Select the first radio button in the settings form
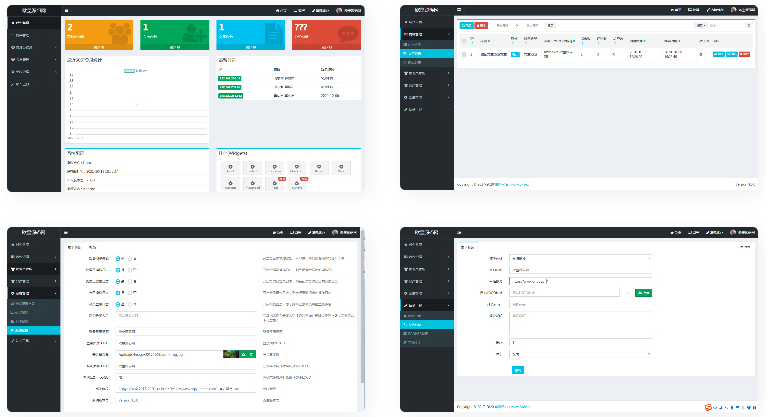 [119, 258]
